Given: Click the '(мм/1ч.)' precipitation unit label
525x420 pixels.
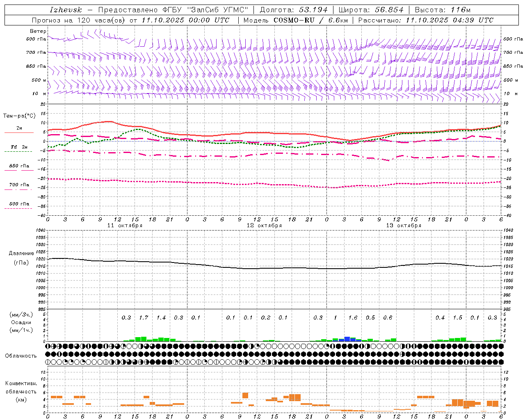Looking at the screenshot, I should 21,330.
